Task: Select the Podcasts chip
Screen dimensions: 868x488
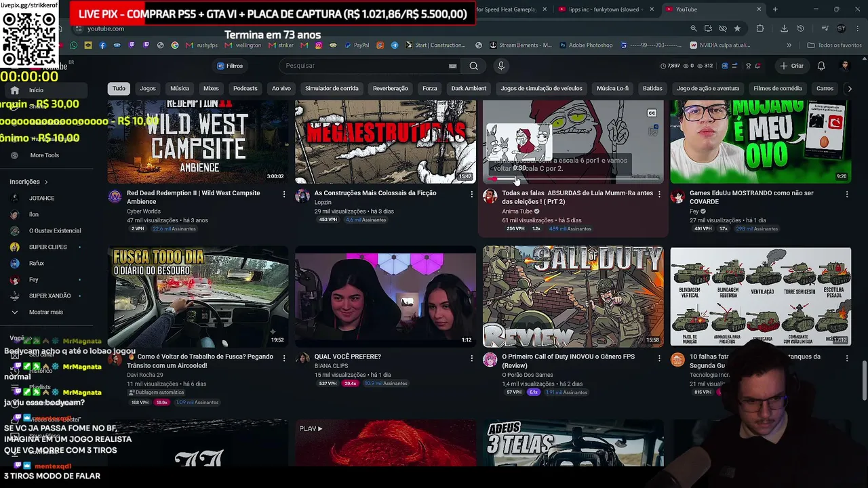Action: (245, 88)
